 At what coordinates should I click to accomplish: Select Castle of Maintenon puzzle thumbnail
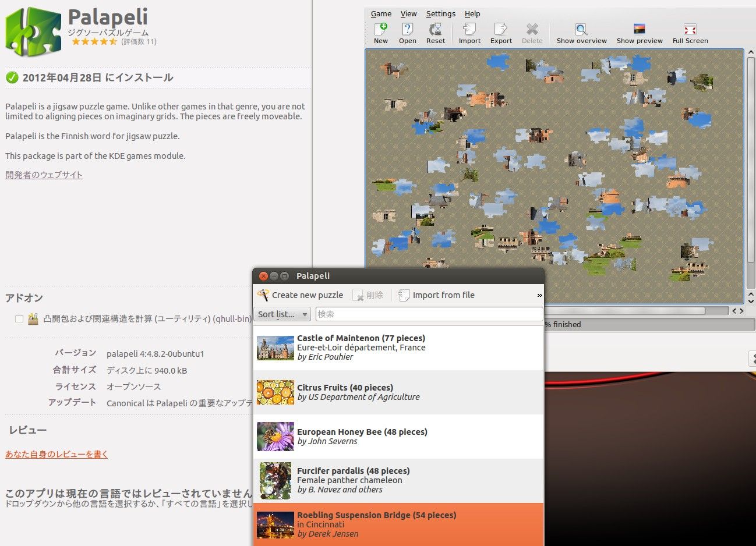pos(275,348)
